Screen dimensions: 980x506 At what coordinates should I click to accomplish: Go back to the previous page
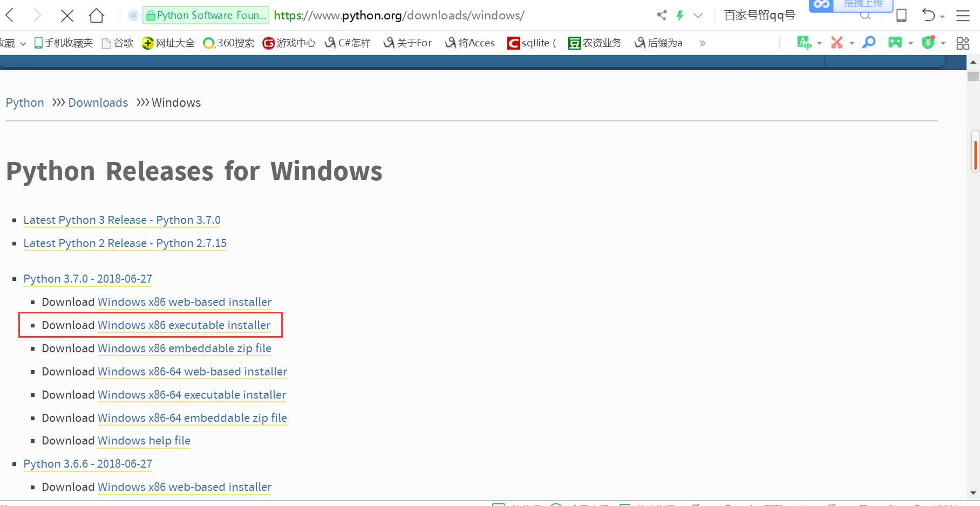(10, 15)
